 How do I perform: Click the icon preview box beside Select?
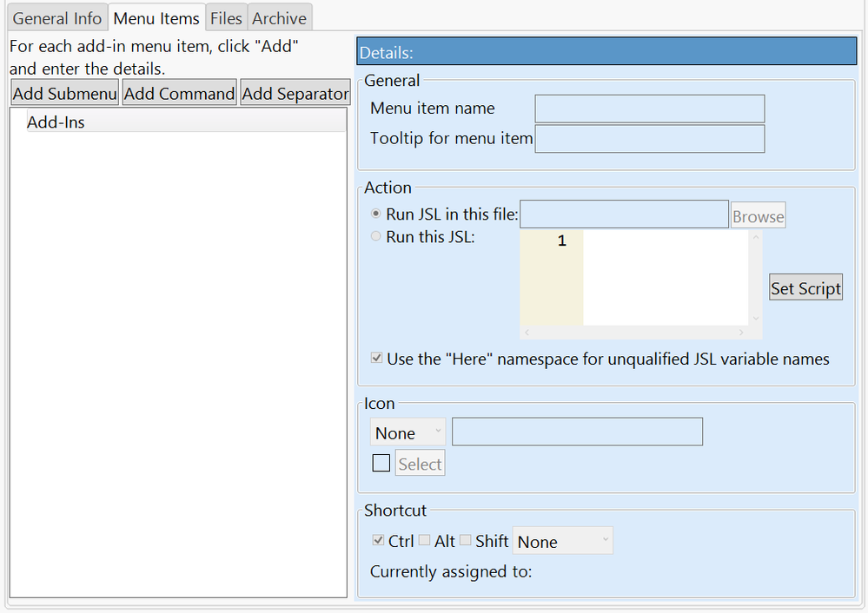[x=381, y=464]
